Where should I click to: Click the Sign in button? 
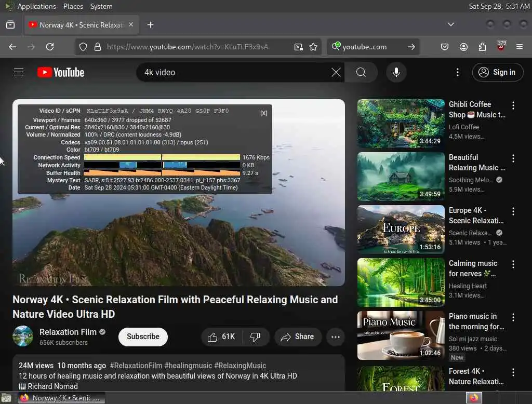pyautogui.click(x=497, y=72)
